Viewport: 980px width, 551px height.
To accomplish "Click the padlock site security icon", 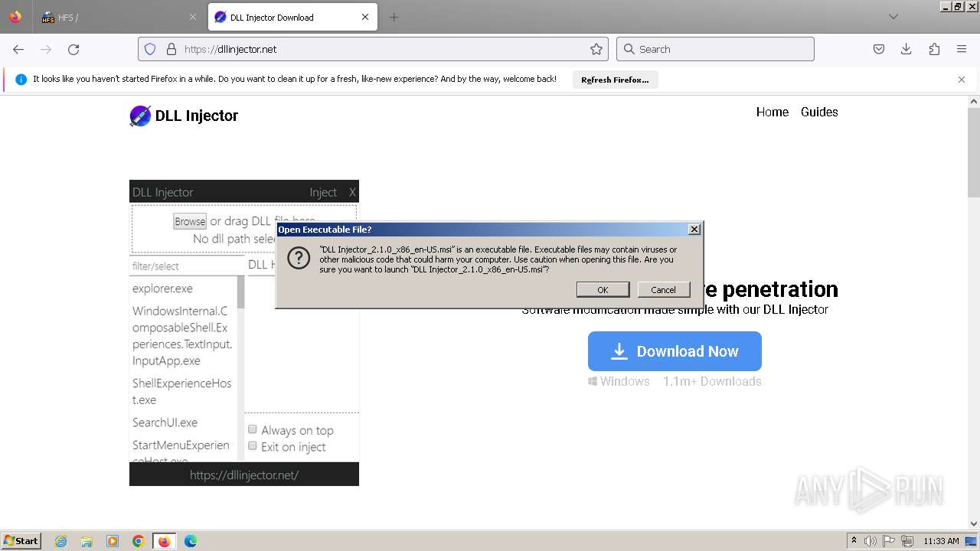I will (x=171, y=49).
